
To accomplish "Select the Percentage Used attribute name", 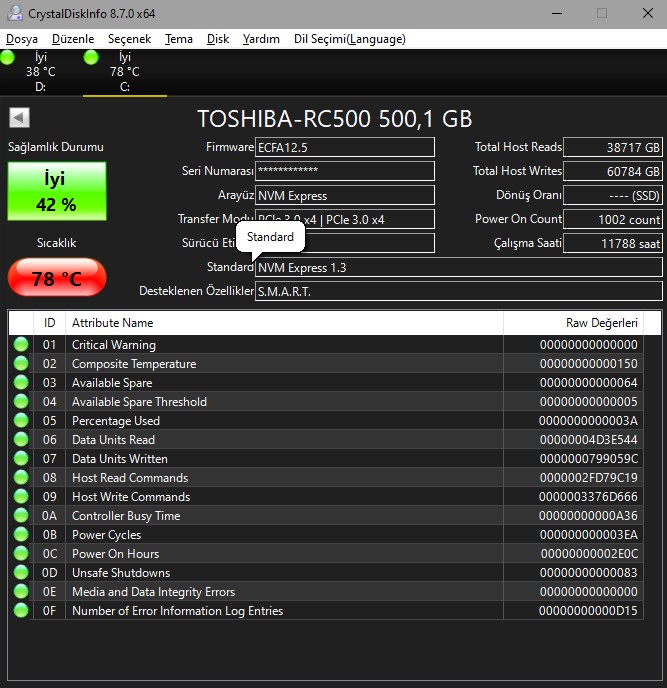I will [x=116, y=421].
